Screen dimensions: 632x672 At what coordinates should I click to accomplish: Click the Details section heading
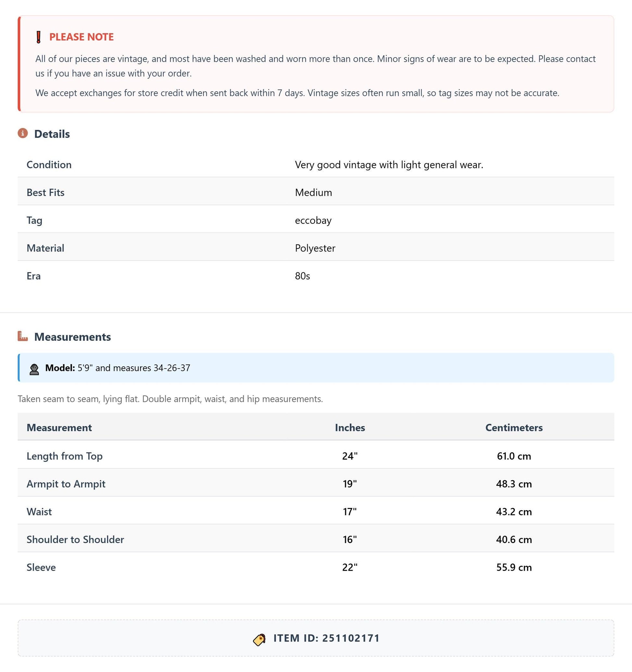tap(52, 134)
